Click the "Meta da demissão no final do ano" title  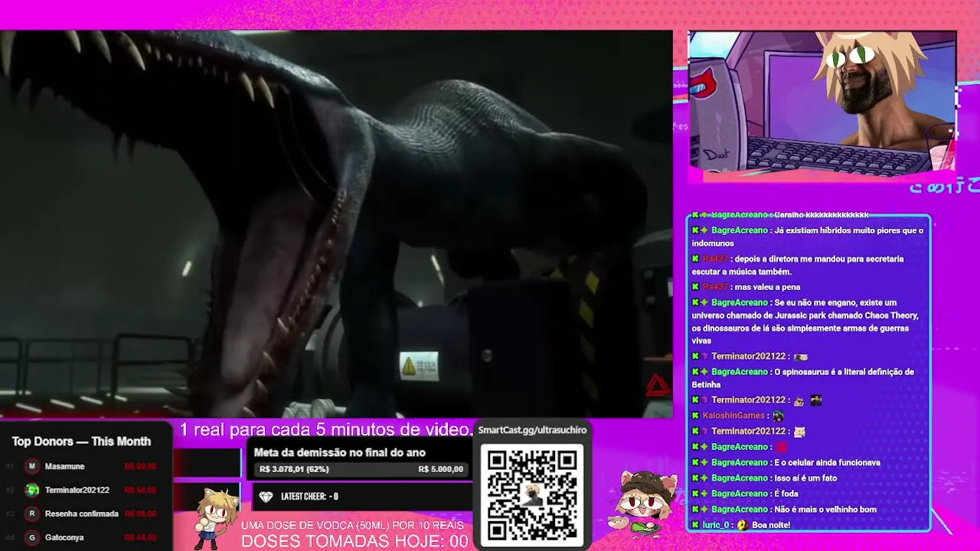(339, 452)
